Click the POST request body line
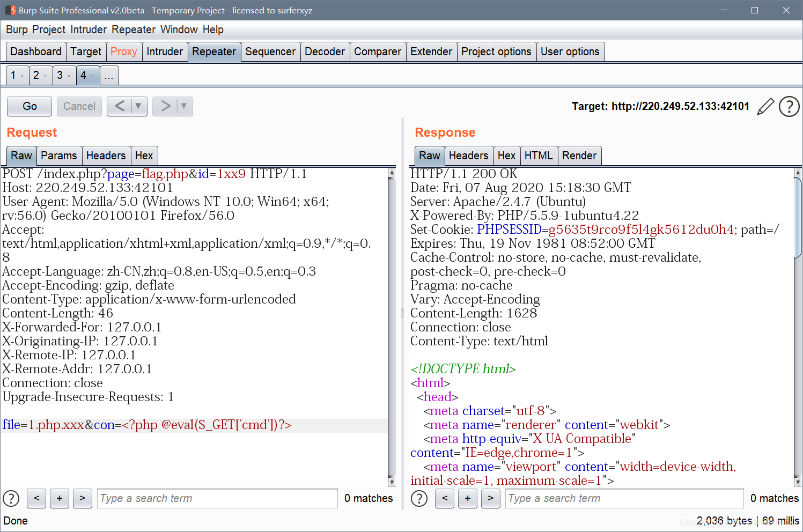Image resolution: width=803 pixels, height=532 pixels. pos(147,425)
